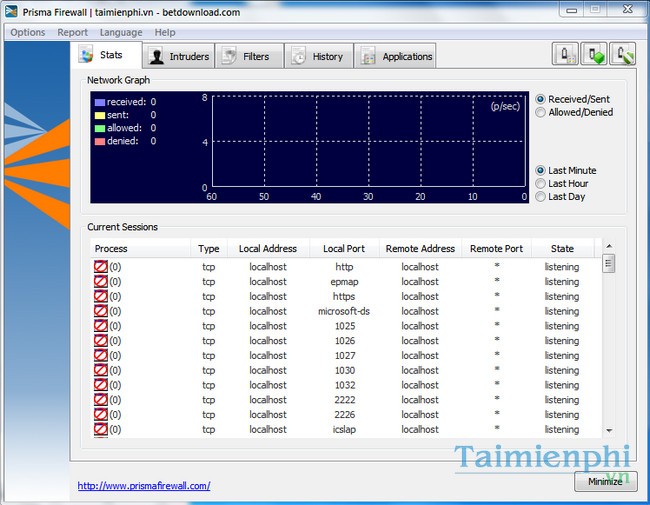The width and height of the screenshot is (650, 505).
Task: Open the Options menu
Action: point(28,32)
